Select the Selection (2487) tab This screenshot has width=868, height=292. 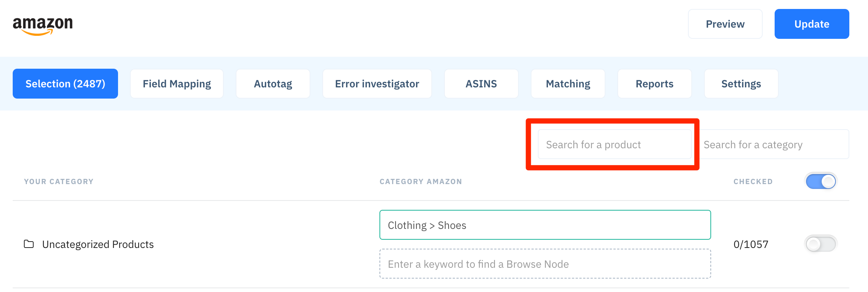coord(65,84)
